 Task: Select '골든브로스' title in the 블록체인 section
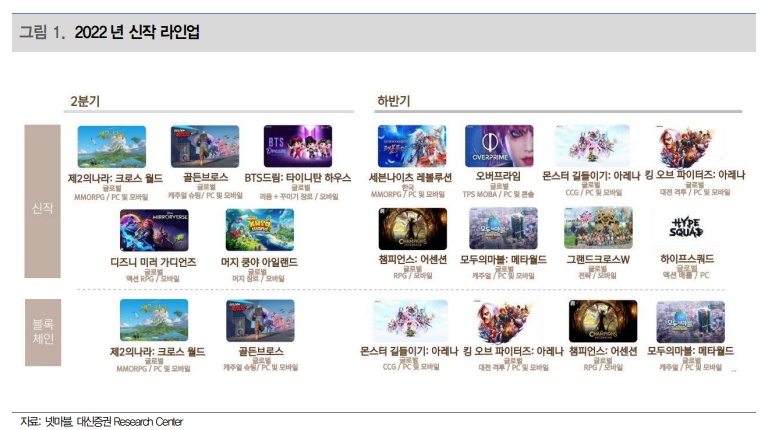click(x=260, y=351)
